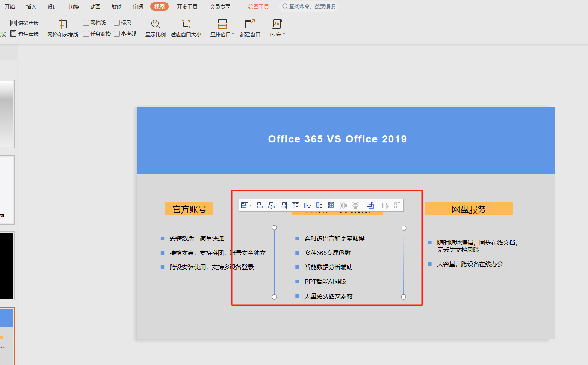Click center-on-slide icon in floating toolbar
Screen dimensions: 588x365
pyautogui.click(x=331, y=205)
